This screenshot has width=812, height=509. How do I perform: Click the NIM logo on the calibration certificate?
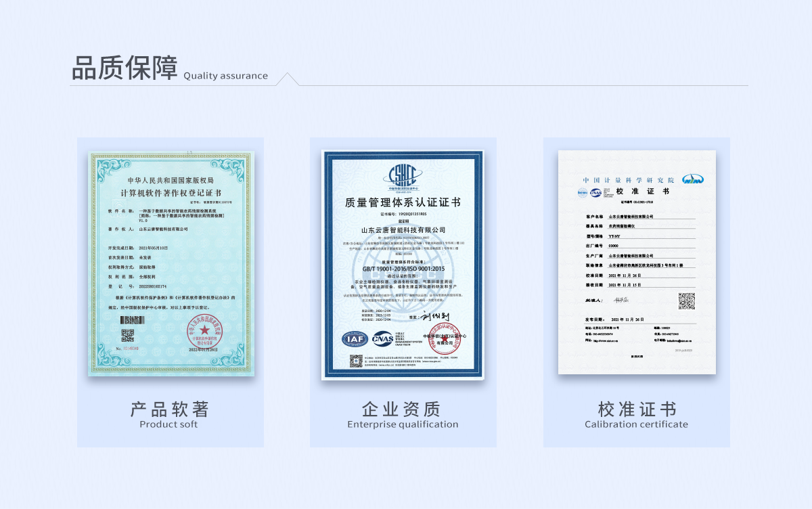[693, 179]
